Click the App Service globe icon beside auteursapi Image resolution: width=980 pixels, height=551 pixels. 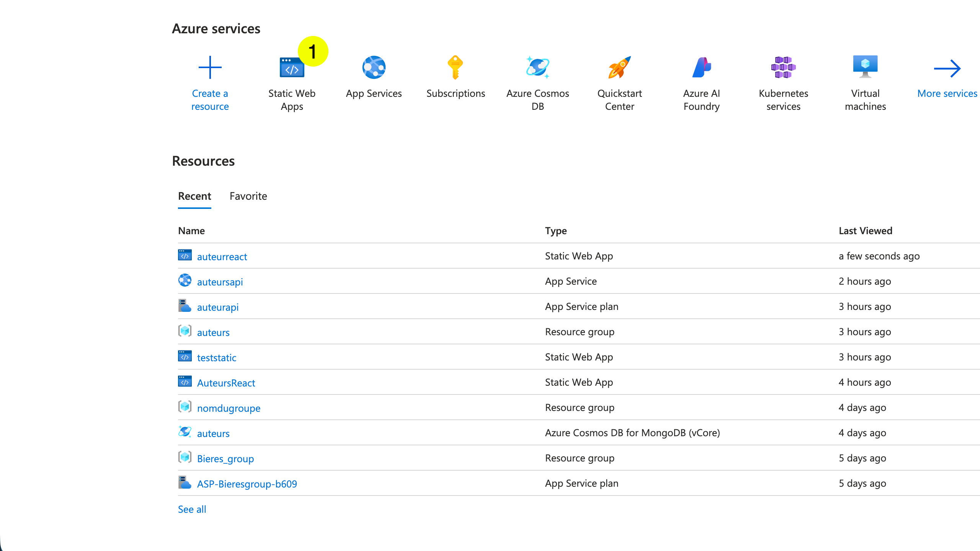click(x=185, y=280)
